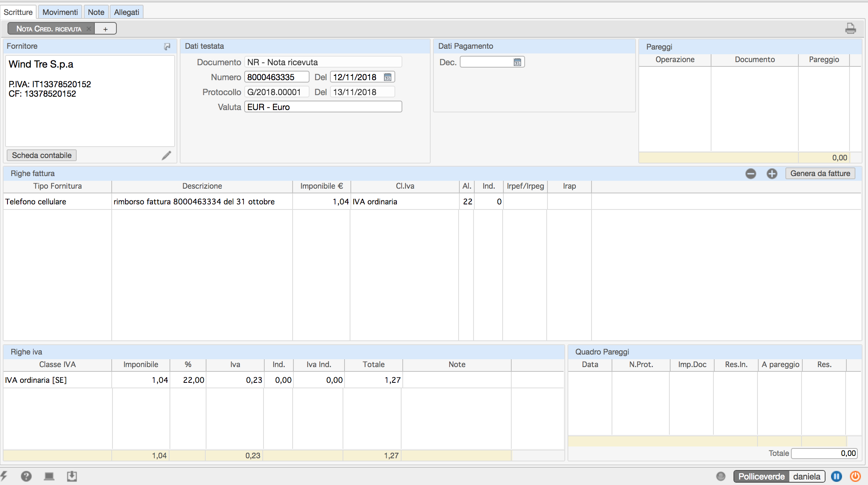This screenshot has width=868, height=485.
Task: Click the protocol date field 13/11/2018
Action: pos(362,92)
